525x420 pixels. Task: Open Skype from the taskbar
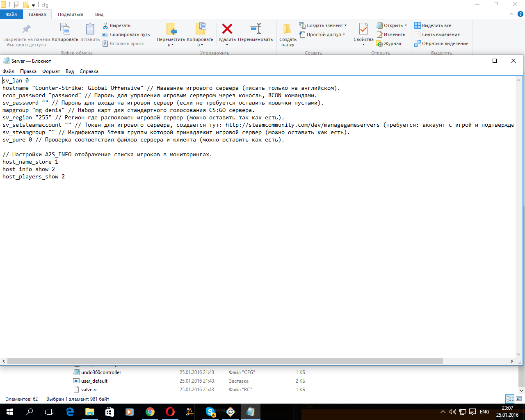coord(210,412)
